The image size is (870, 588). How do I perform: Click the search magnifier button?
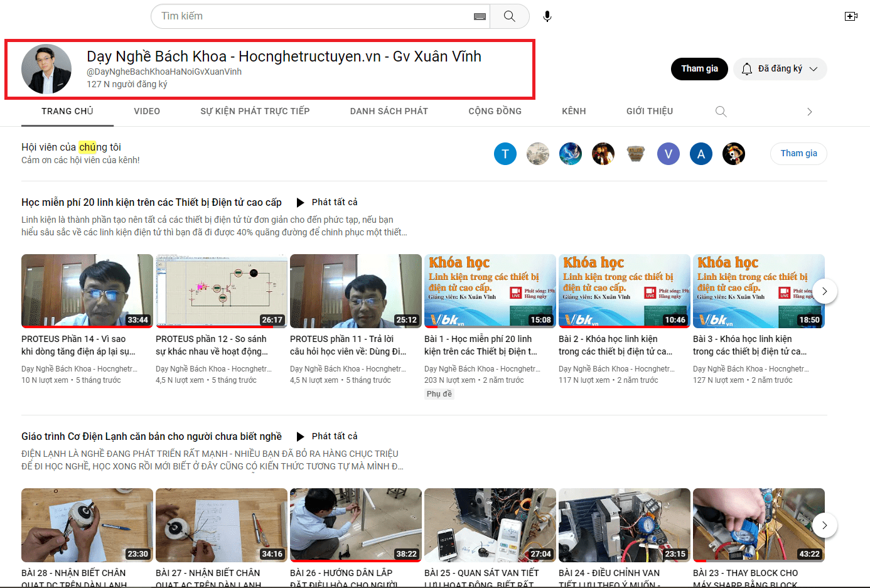click(509, 16)
